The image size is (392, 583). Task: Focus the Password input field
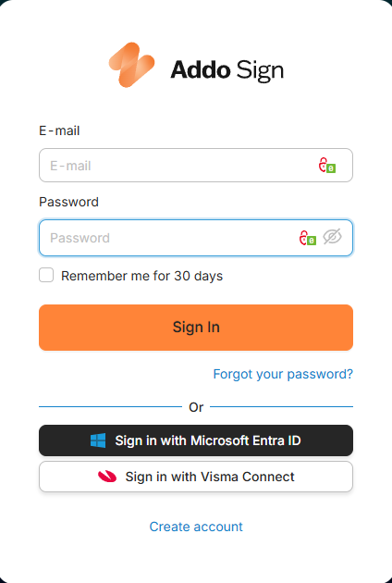coord(196,238)
